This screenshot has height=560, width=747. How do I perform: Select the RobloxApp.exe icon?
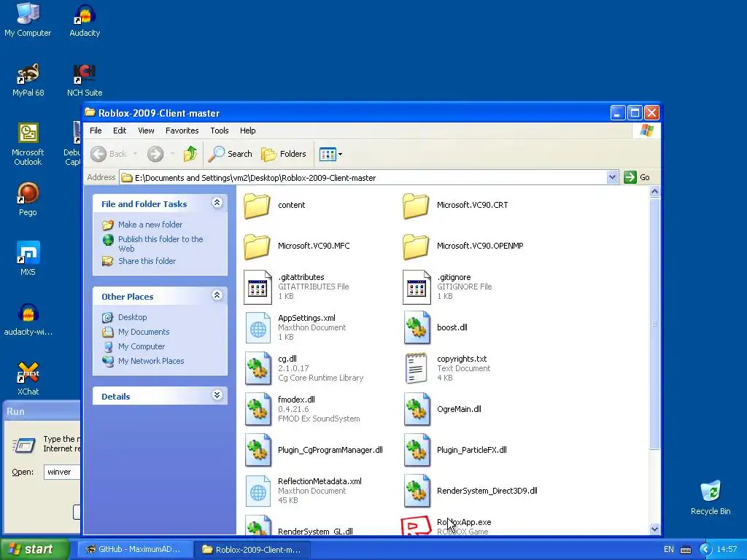coord(416,526)
